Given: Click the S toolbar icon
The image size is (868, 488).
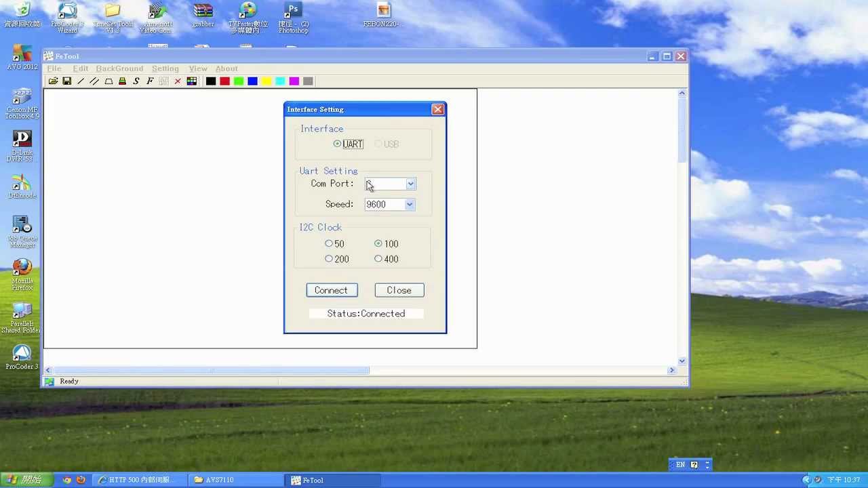Looking at the screenshot, I should coord(136,81).
